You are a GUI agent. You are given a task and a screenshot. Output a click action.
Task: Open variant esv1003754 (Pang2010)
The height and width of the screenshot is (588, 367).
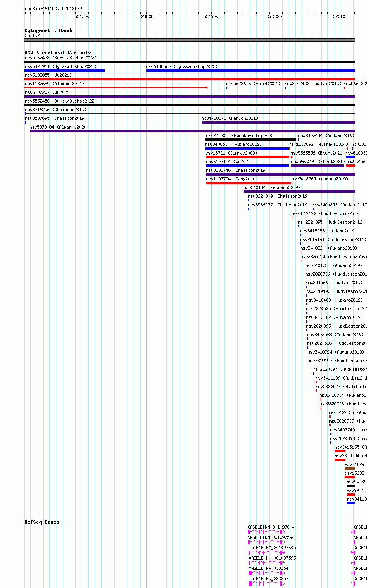(x=232, y=179)
